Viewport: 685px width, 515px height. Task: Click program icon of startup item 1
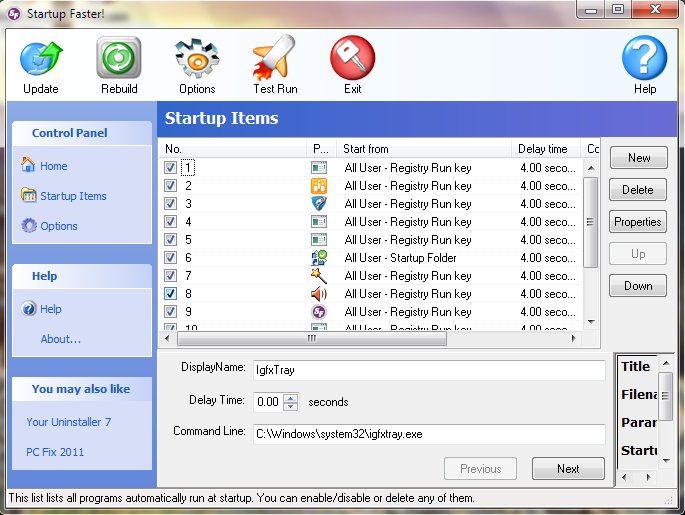pyautogui.click(x=319, y=168)
